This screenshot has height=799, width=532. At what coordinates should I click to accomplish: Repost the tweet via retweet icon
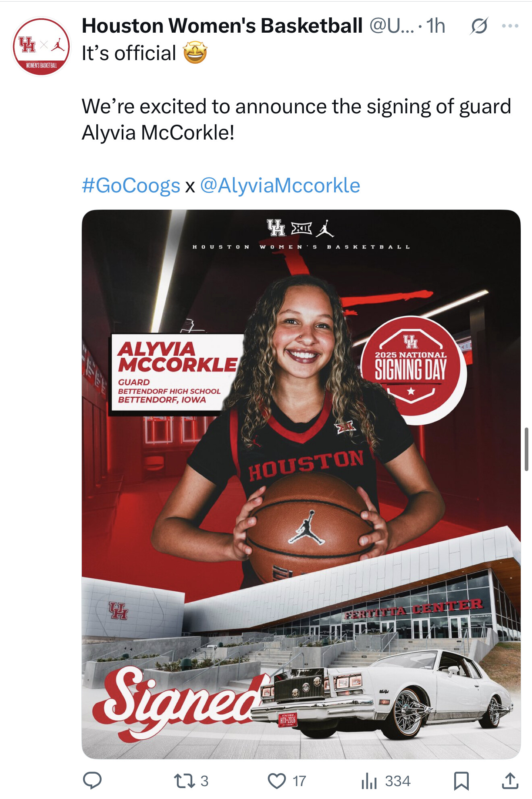coord(184,781)
